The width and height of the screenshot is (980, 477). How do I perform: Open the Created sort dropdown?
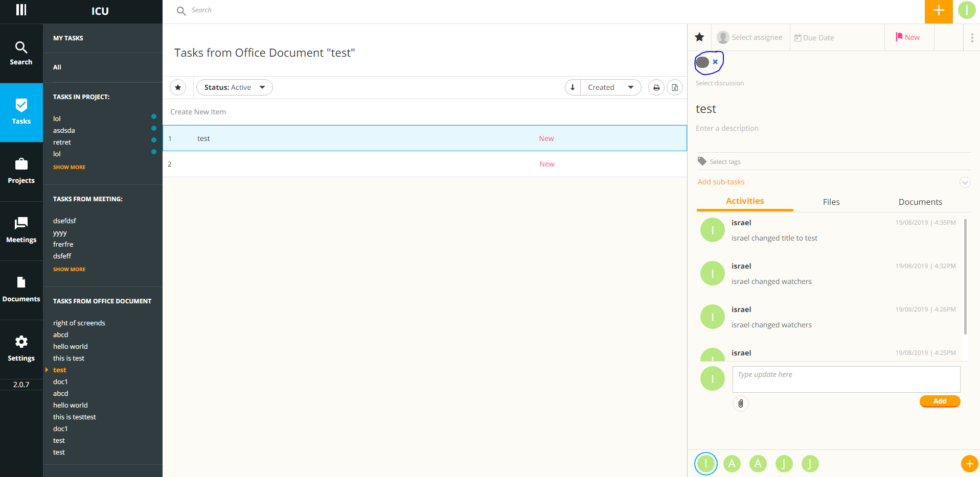[610, 87]
